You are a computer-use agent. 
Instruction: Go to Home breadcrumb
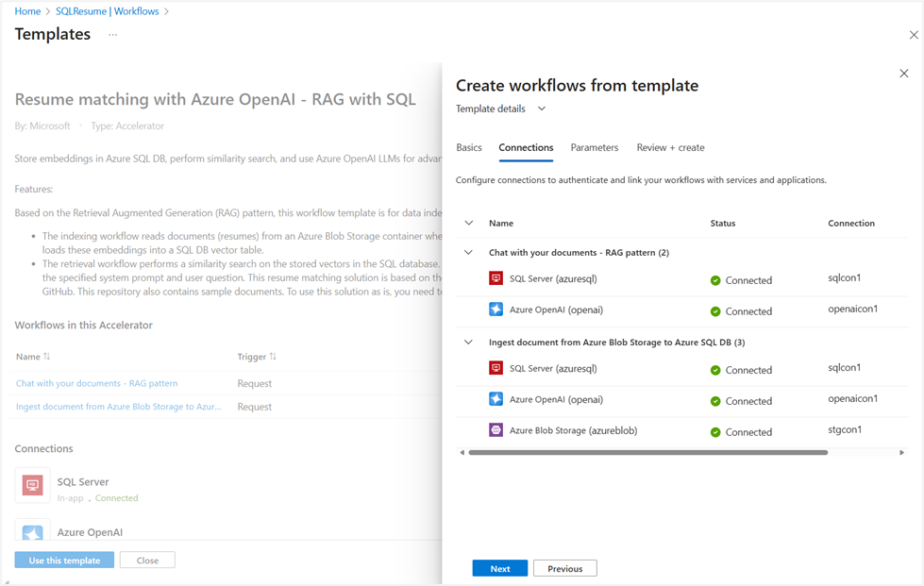pos(27,11)
